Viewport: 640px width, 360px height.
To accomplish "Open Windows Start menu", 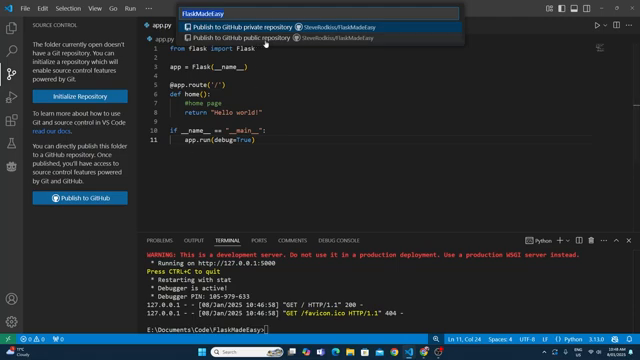I will pos(202,352).
